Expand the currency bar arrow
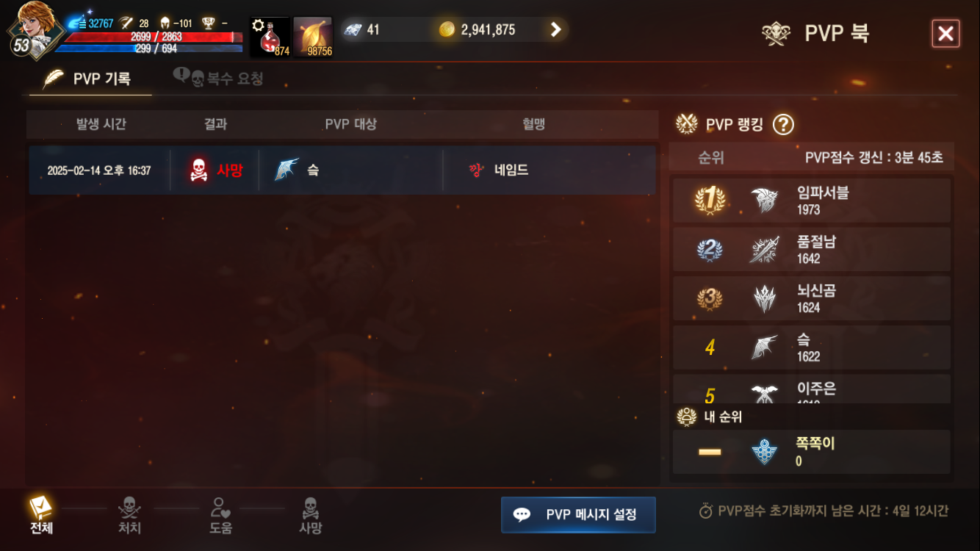 (556, 29)
